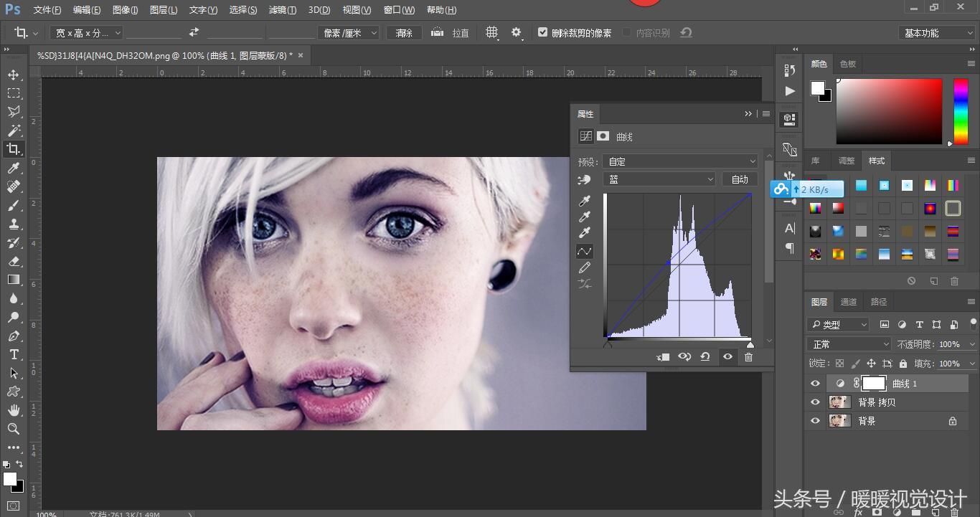Toggle lock transparent pixels

pyautogui.click(x=839, y=364)
